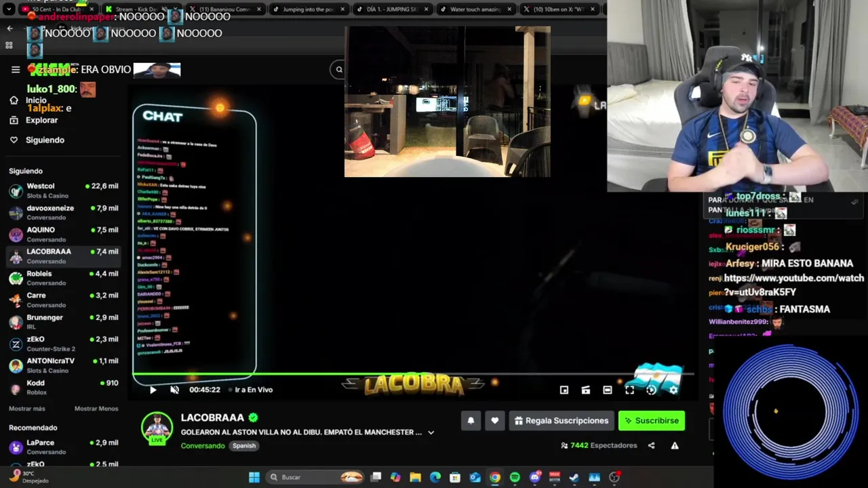Click browser back arrow
Screen dimensions: 868x488
pyautogui.click(x=9, y=28)
